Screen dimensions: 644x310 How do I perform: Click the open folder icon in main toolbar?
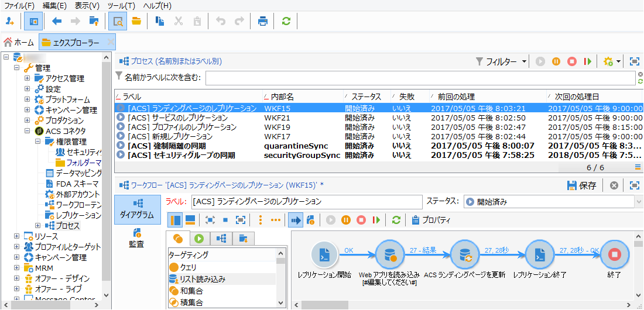coord(136,22)
